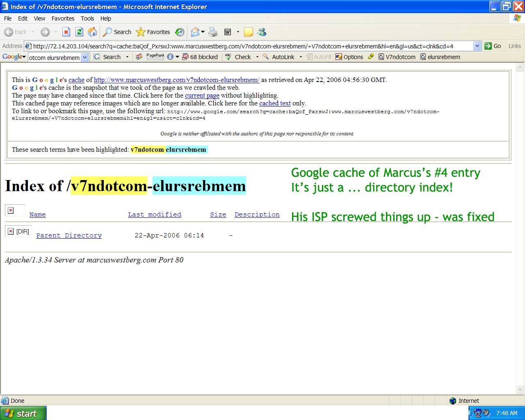The height and width of the screenshot is (420, 525).
Task: Click the Print icon
Action: click(x=213, y=32)
